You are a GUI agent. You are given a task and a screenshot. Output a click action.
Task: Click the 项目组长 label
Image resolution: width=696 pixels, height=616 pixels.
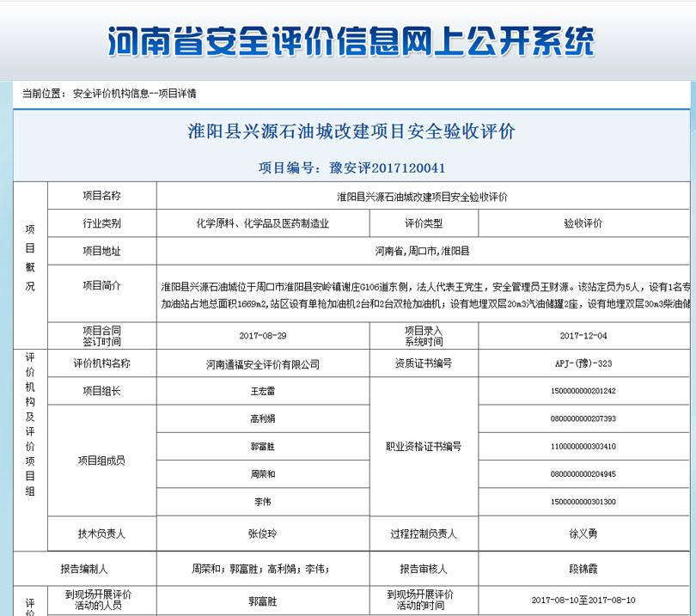click(x=101, y=391)
